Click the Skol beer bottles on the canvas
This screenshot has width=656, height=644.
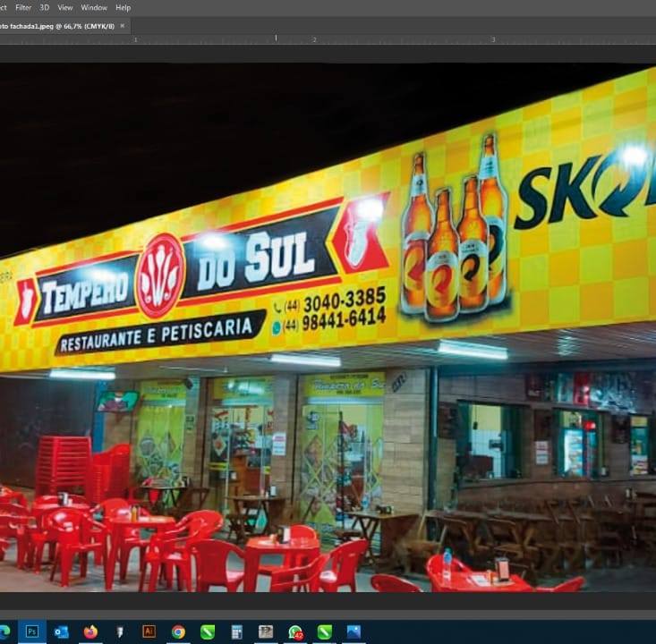click(454, 233)
